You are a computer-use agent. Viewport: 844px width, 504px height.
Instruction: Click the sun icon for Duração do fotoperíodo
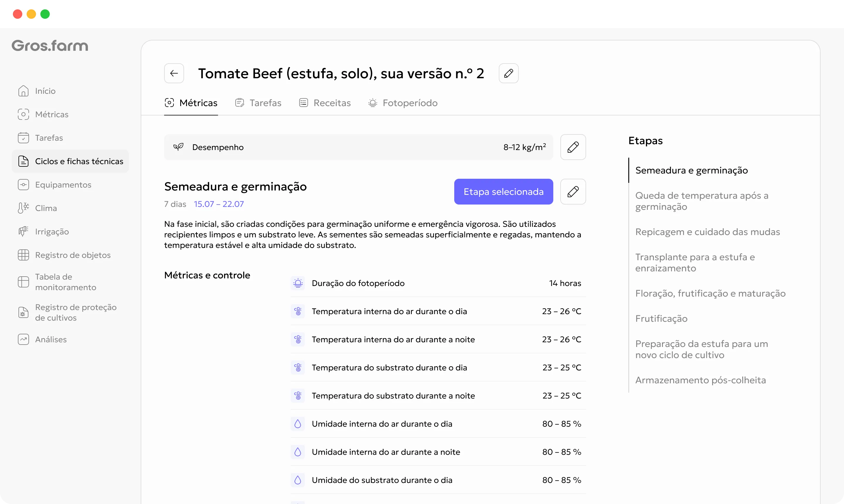pyautogui.click(x=298, y=283)
